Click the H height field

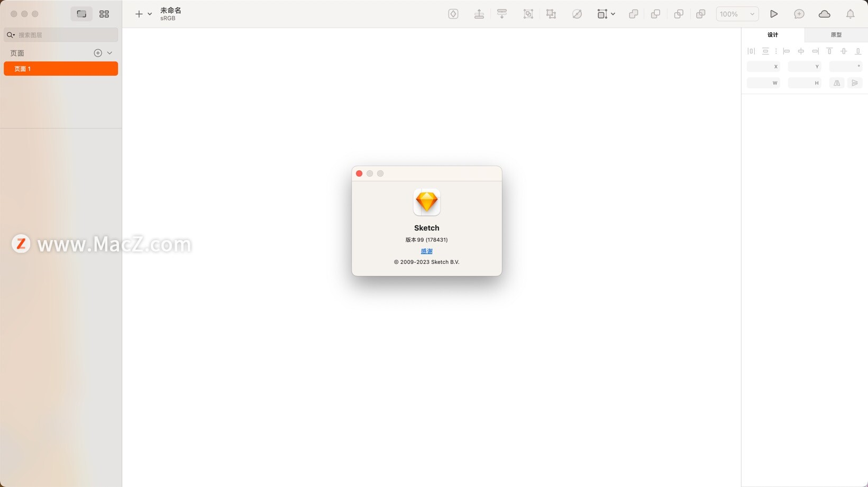[x=805, y=83]
